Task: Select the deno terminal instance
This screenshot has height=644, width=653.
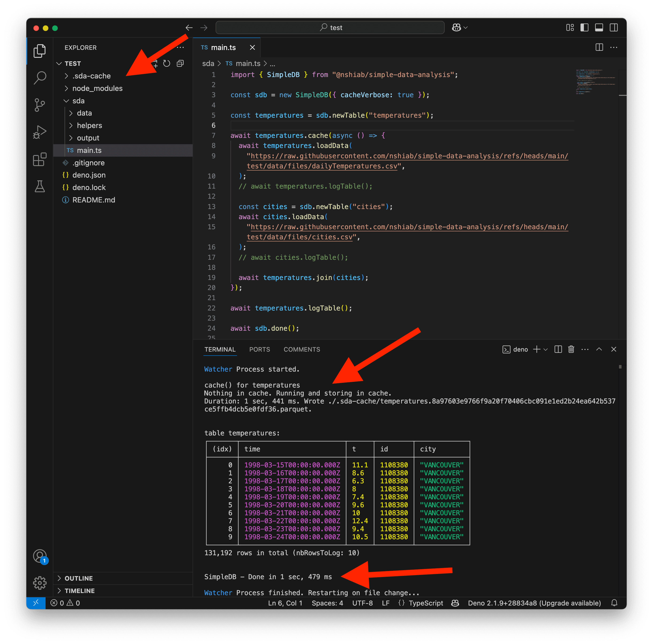Action: click(x=515, y=349)
